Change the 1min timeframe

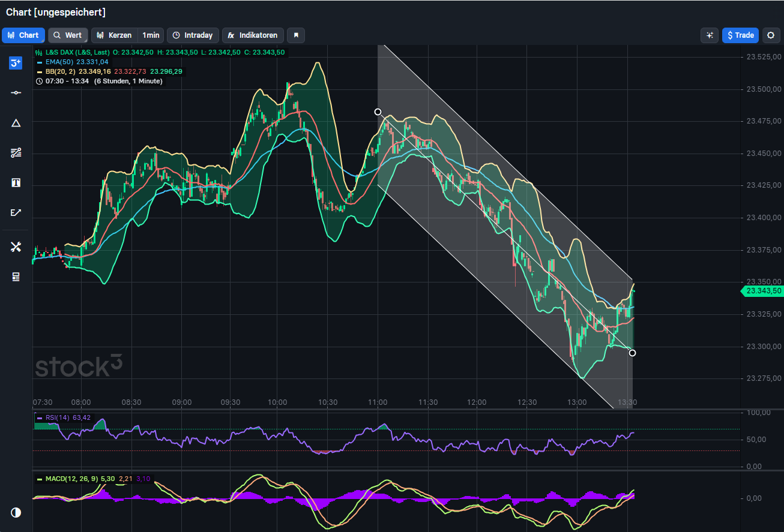point(151,35)
